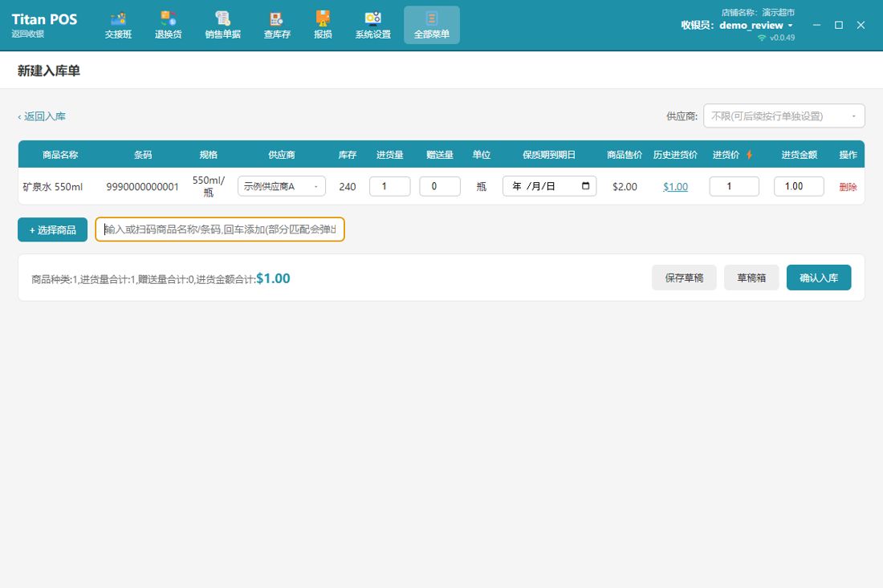Click the total amount $1.00 summary
The width and height of the screenshot is (883, 588).
point(273,278)
